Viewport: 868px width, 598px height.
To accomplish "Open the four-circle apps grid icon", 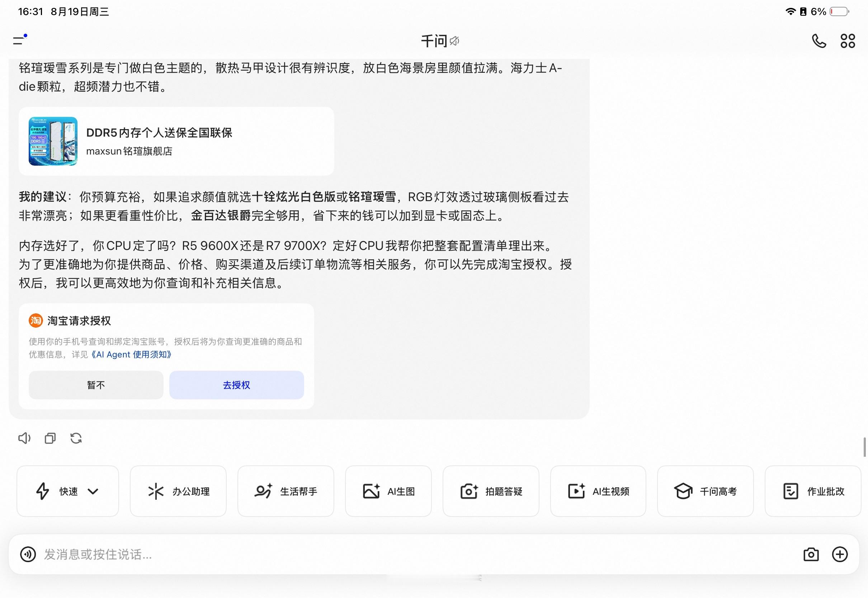I will (x=848, y=41).
